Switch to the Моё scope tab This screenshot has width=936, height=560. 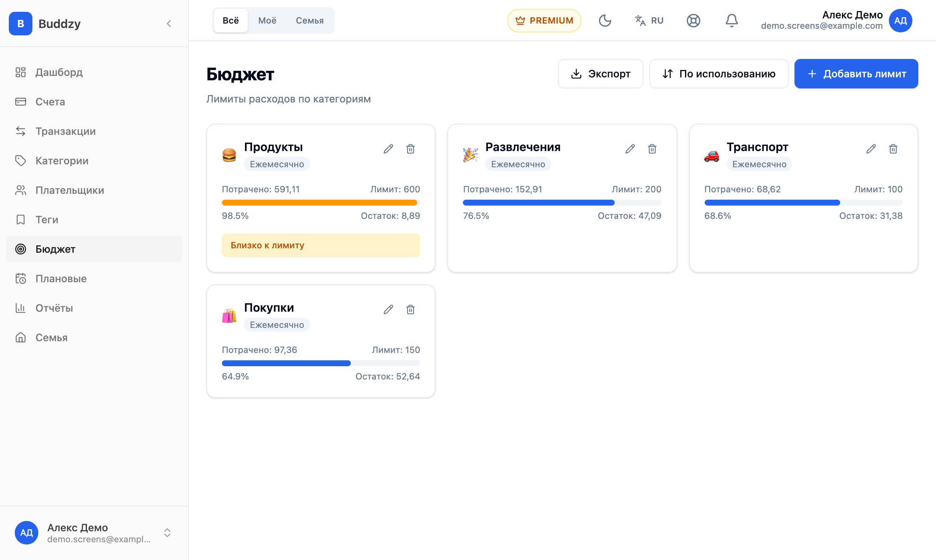[267, 20]
